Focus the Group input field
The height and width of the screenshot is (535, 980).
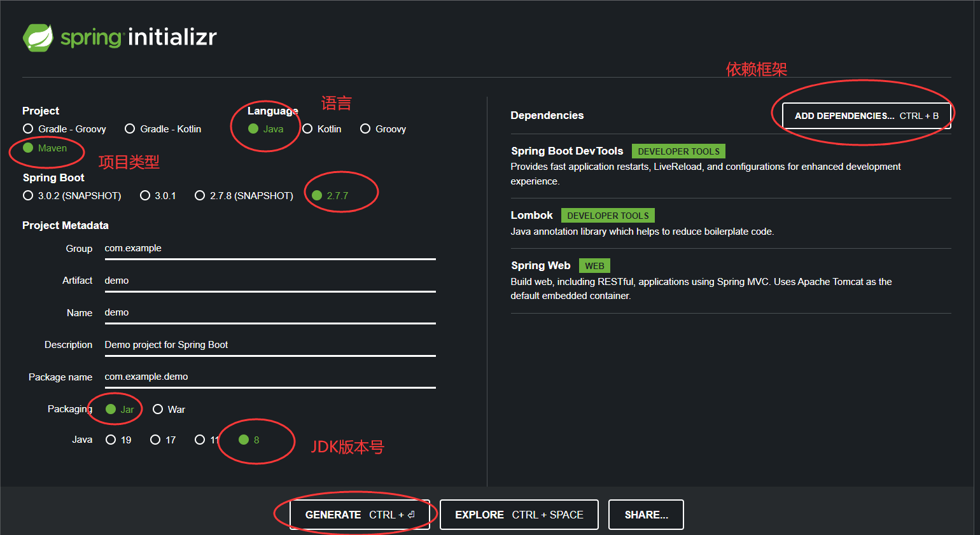(270, 249)
